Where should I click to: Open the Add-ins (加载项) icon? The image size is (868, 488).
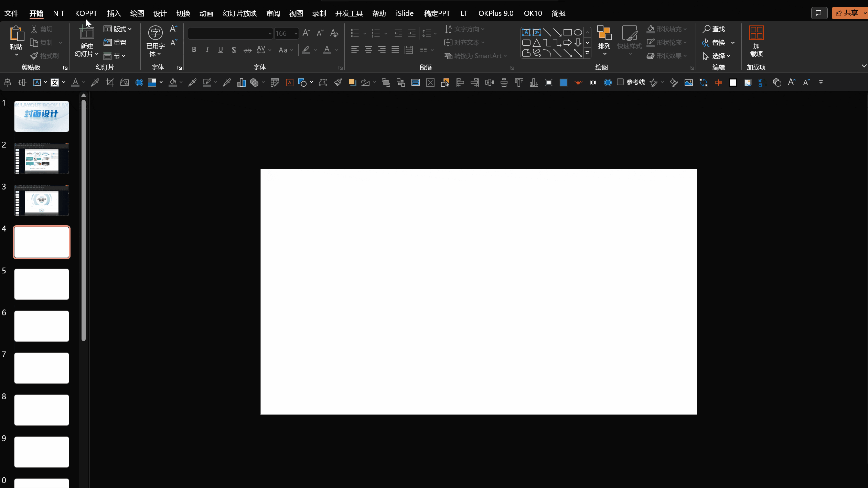pos(756,33)
